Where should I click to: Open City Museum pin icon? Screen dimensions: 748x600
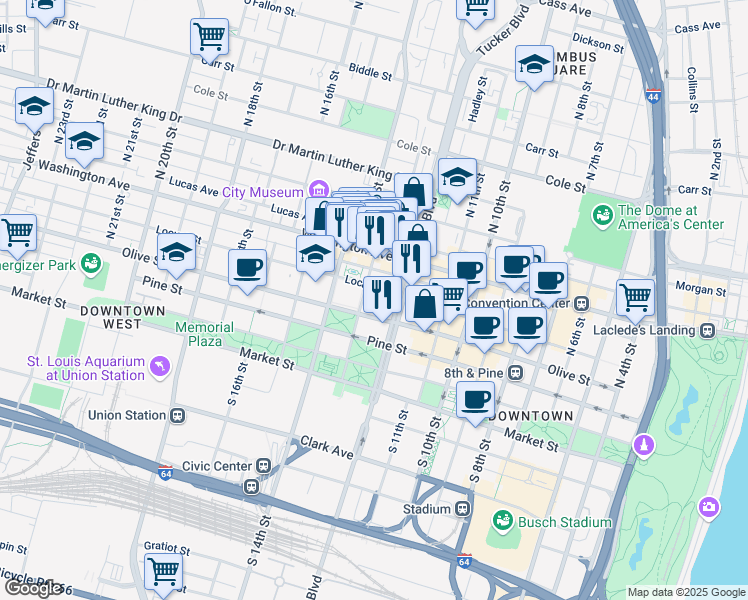[x=319, y=190]
